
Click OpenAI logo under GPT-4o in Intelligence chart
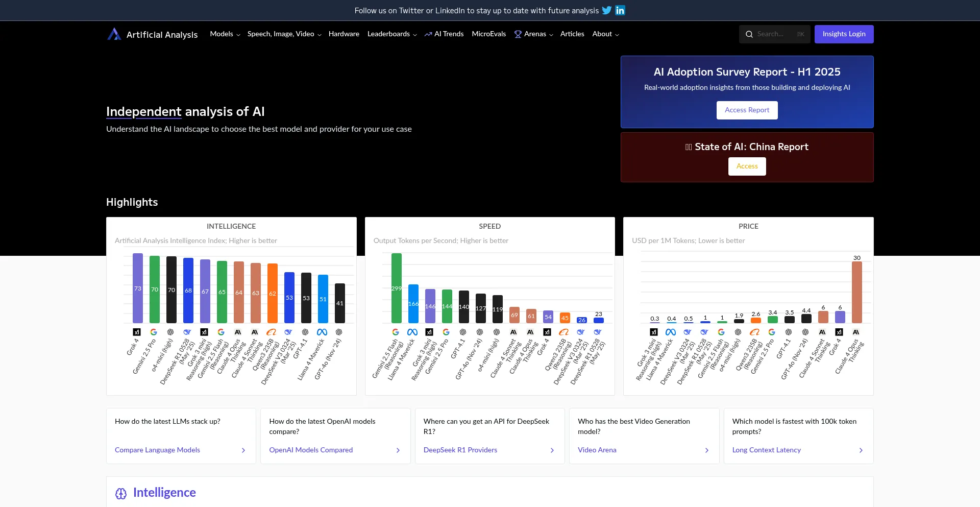[339, 332]
